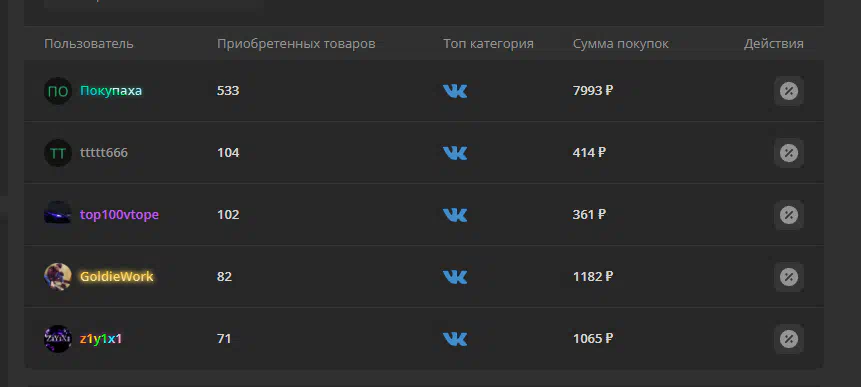Click the Сумма покупок column header
The width and height of the screenshot is (861, 387).
[620, 44]
